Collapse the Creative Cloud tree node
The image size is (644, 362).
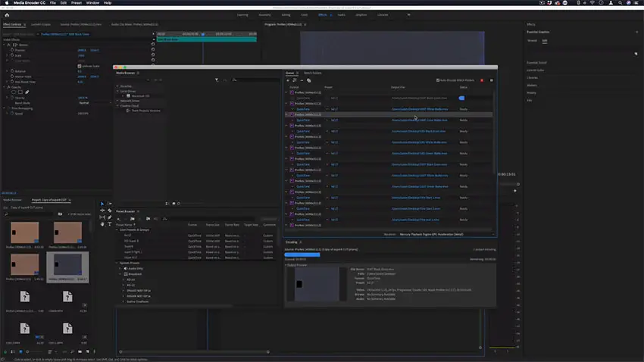pos(117,106)
